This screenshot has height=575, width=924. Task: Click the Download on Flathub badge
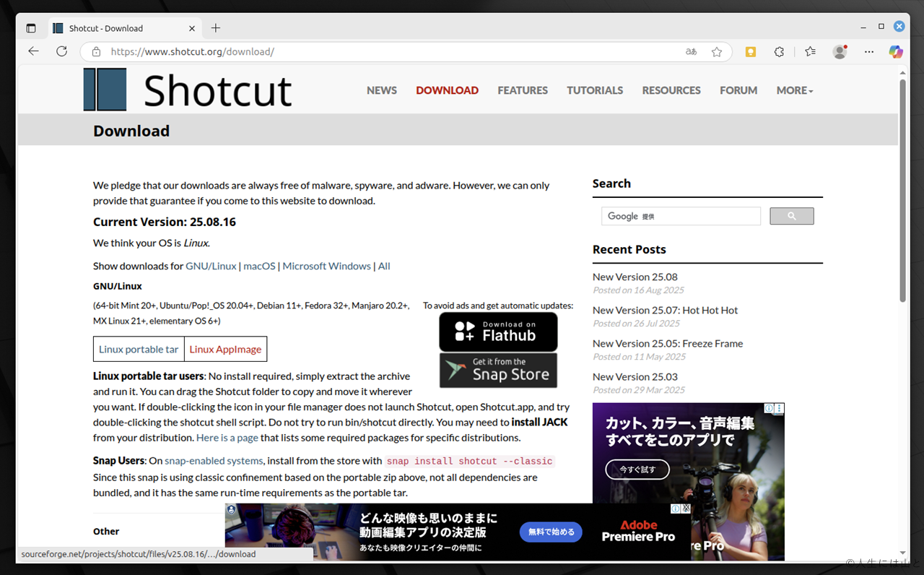(x=498, y=332)
